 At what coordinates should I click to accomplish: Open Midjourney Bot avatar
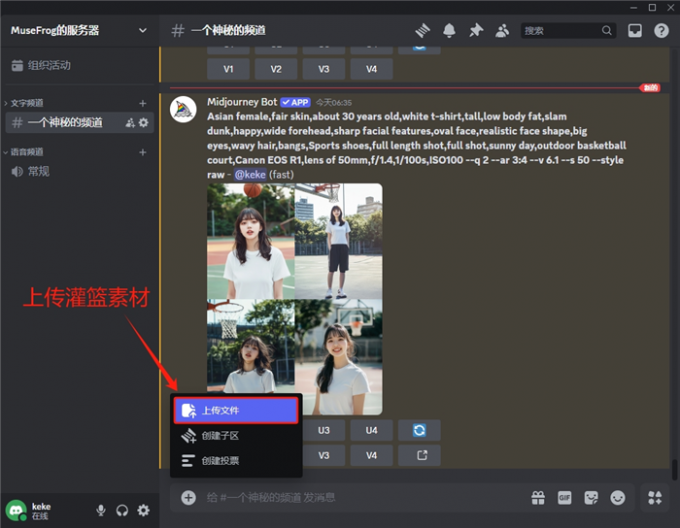(183, 109)
